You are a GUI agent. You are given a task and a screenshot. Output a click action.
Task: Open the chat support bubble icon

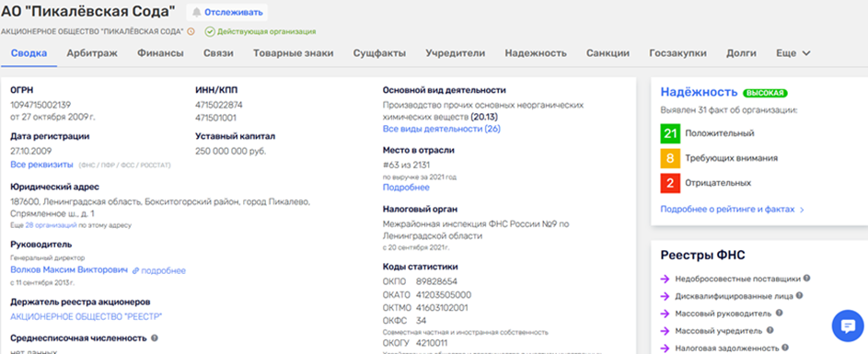(848, 325)
